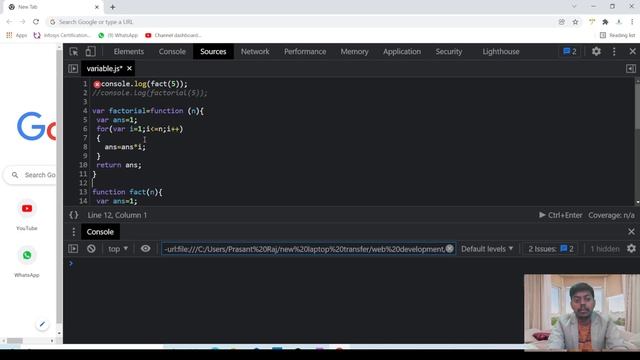Clear the console with the block icon

pyautogui.click(x=91, y=249)
